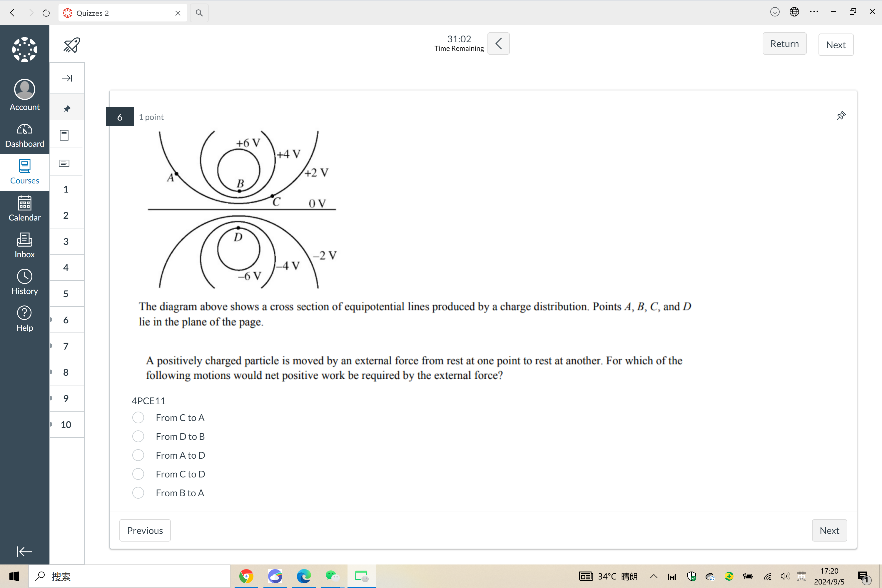882x588 pixels.
Task: Click the equipotential lines diagram
Action: 242,210
